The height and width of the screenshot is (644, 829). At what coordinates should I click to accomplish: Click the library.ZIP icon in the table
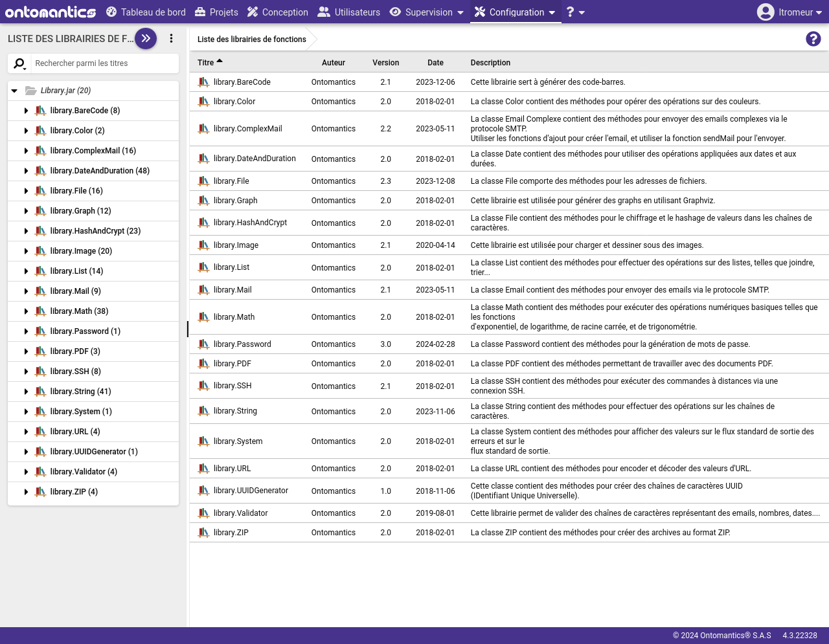click(x=204, y=533)
